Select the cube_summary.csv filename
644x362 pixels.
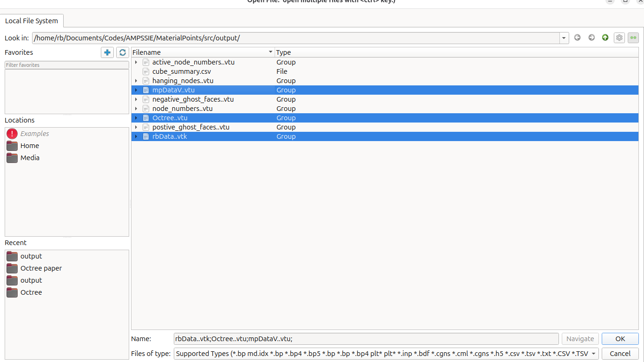tap(183, 71)
